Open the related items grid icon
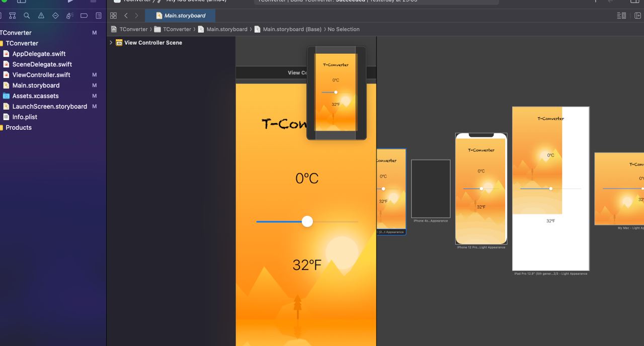Viewport: 644px width, 346px height. point(113,16)
